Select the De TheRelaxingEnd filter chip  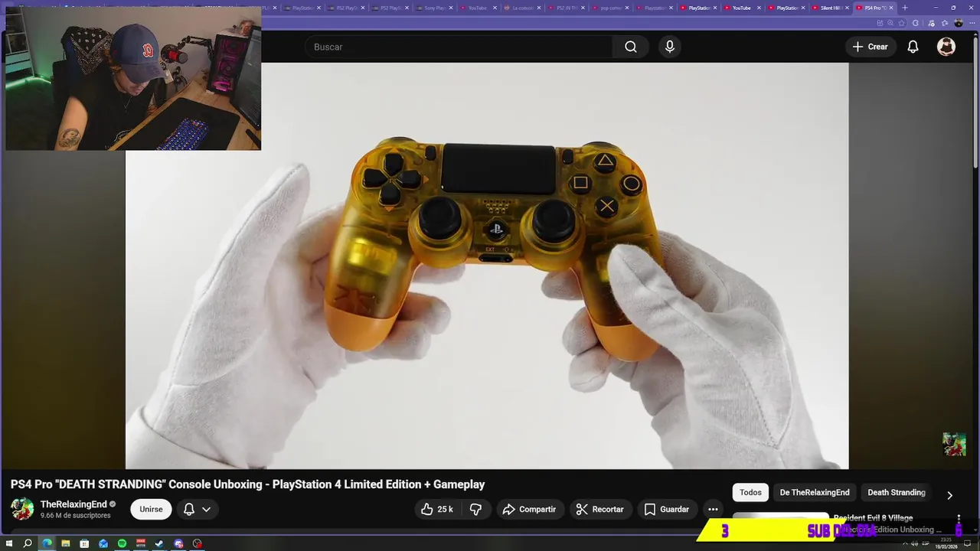point(815,492)
